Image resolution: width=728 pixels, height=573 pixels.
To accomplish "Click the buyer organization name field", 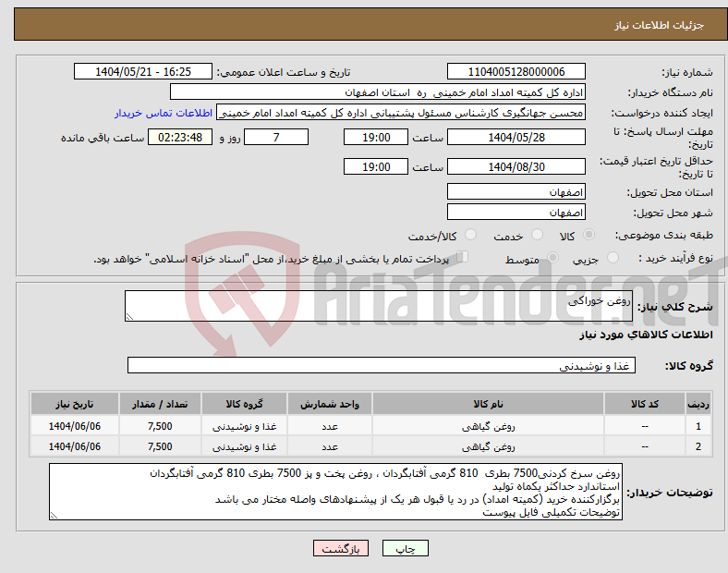I will (378, 91).
